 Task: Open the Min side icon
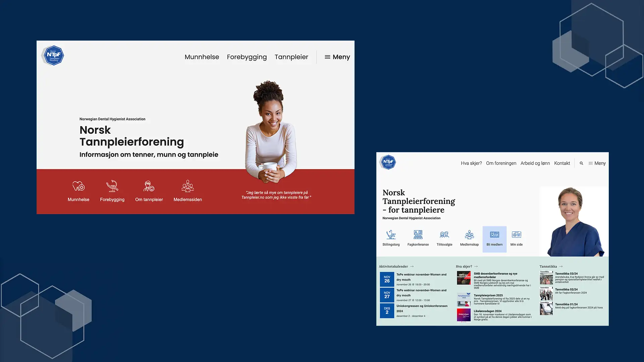[517, 235]
